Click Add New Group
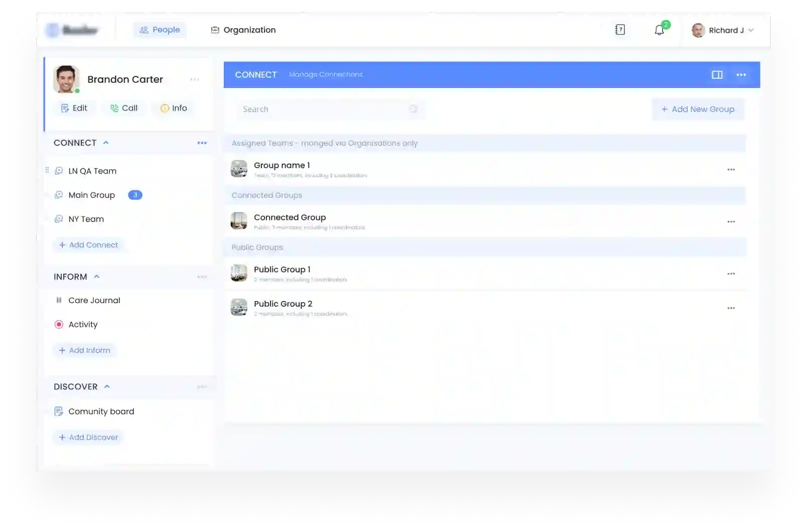 tap(698, 109)
